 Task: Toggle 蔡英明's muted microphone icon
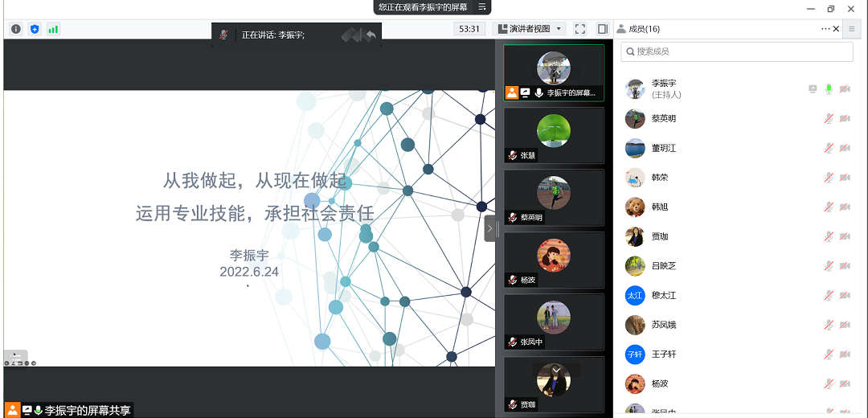coord(829,119)
